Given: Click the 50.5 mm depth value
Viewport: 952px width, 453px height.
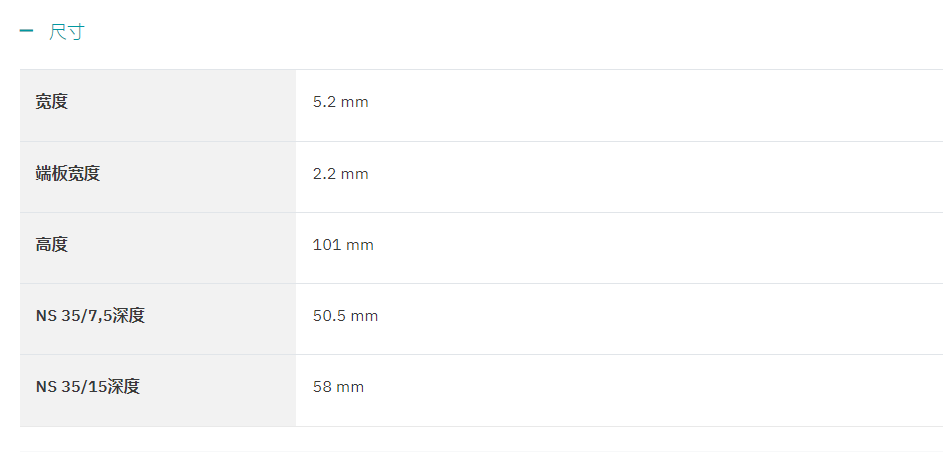Looking at the screenshot, I should 345,316.
